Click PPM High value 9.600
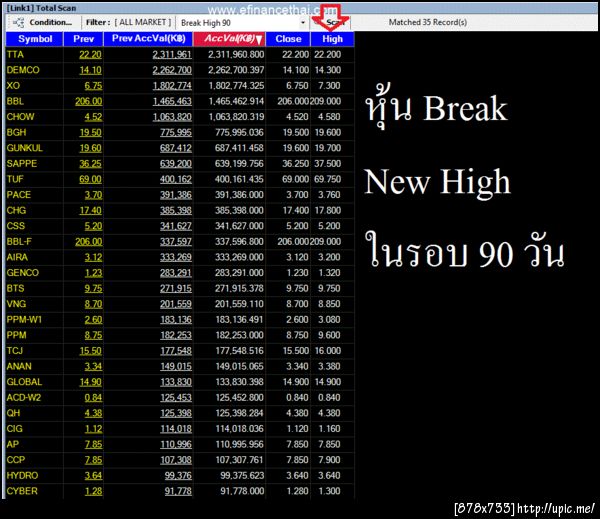The height and width of the screenshot is (519, 600). click(329, 335)
